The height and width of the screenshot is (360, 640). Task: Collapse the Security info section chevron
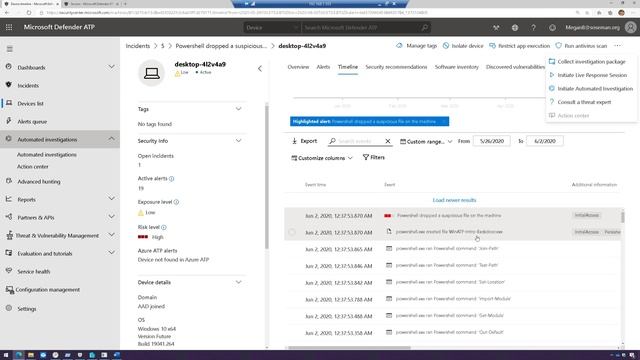pos(238,140)
